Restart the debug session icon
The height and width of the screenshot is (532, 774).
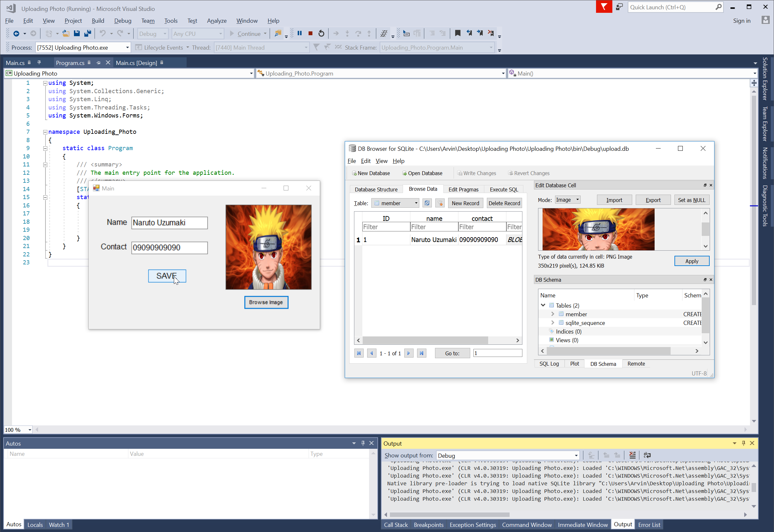(321, 33)
